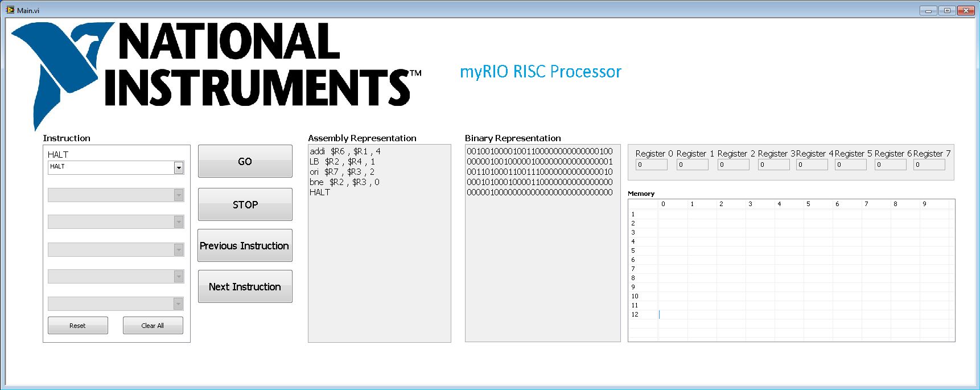The image size is (980, 390).
Task: Click the Register 5 value field
Action: pyautogui.click(x=850, y=165)
